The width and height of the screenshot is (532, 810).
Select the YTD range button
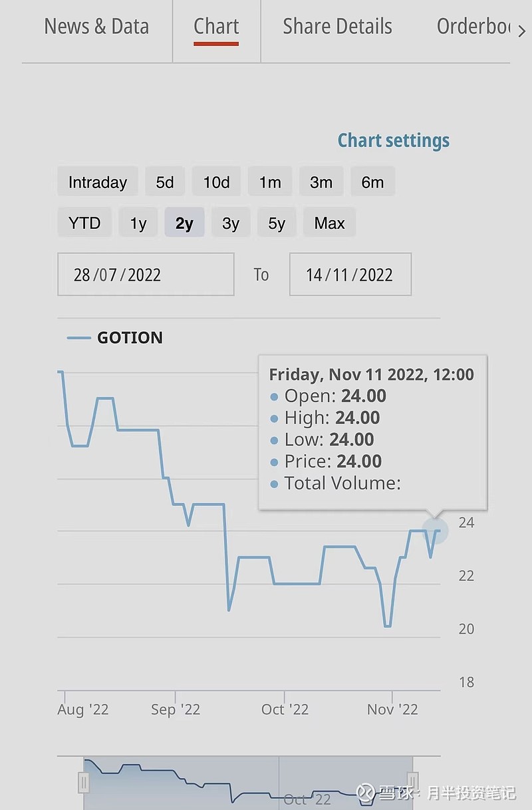pos(84,223)
